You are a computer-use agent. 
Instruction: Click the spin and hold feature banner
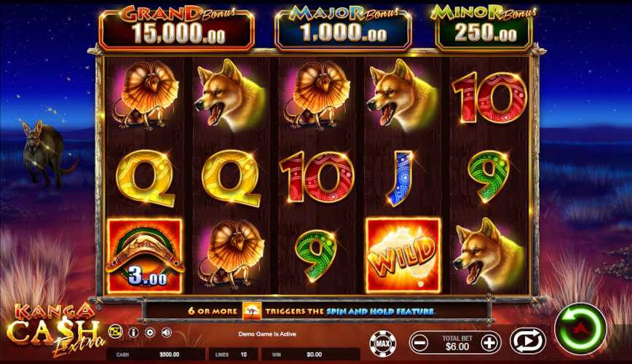click(311, 311)
